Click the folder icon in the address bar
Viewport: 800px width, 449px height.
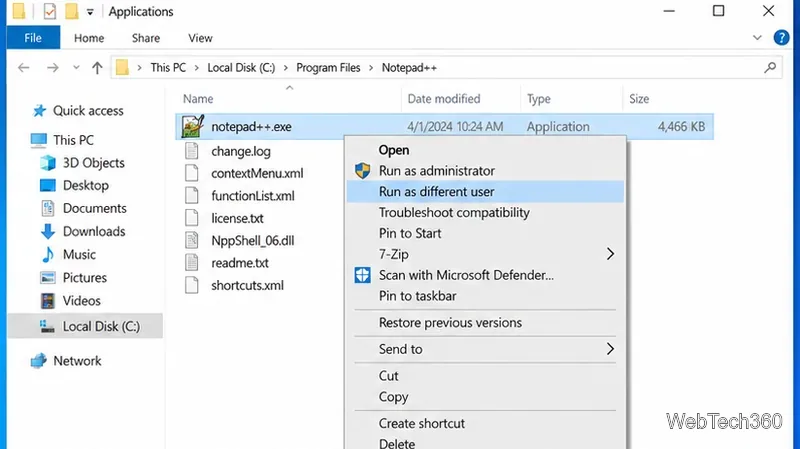[x=122, y=68]
